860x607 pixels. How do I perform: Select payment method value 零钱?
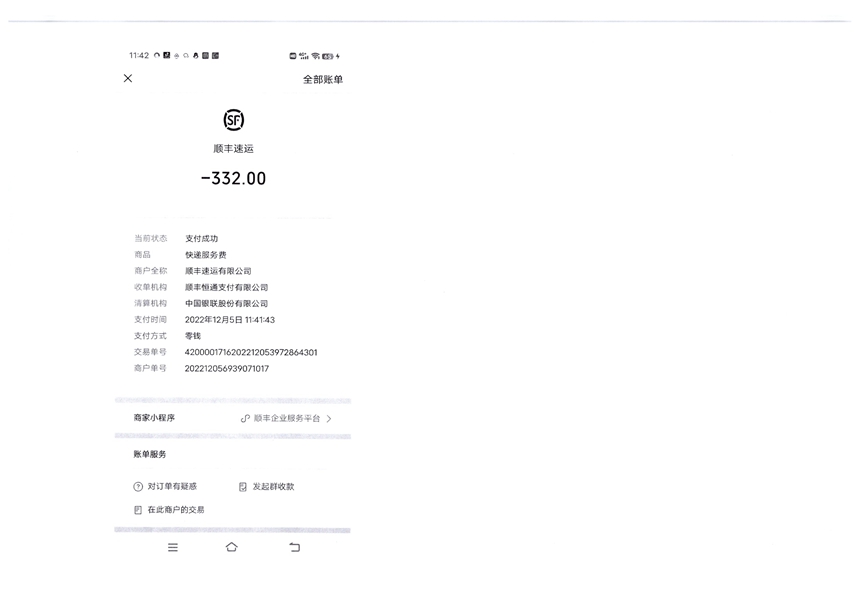click(x=193, y=336)
